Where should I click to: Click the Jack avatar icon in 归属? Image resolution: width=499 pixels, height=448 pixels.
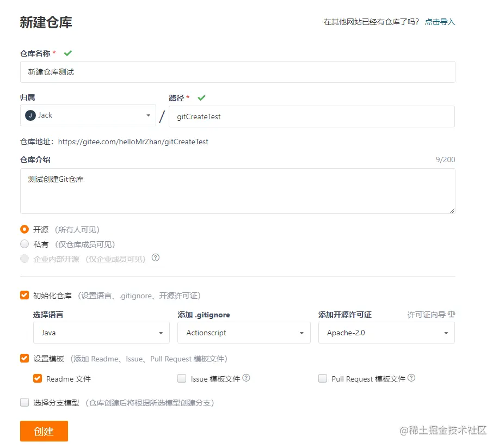pos(30,115)
